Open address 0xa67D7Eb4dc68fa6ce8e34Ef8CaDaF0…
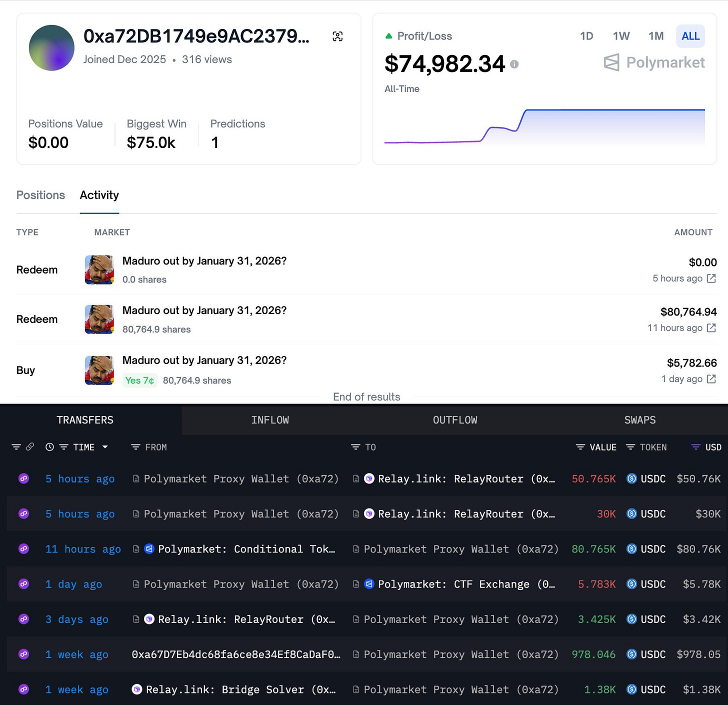The height and width of the screenshot is (705, 728). (x=236, y=654)
